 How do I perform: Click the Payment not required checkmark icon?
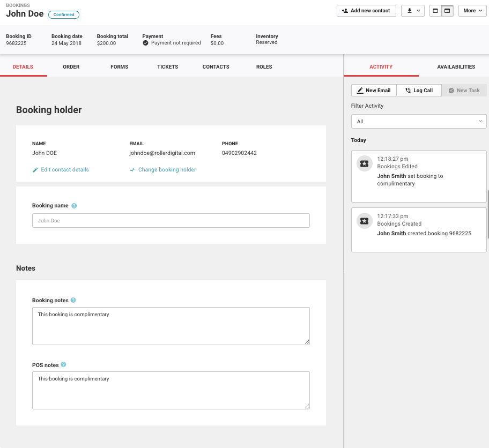(x=145, y=43)
